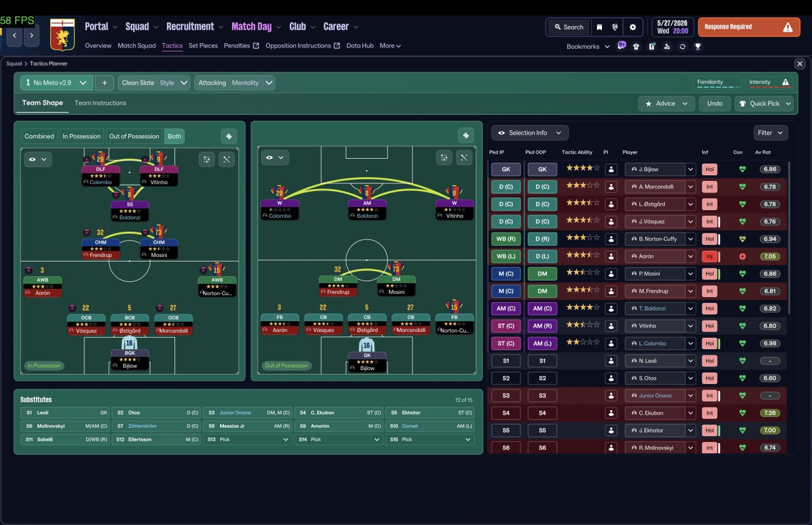Add a new tactic with the plus button
The width and height of the screenshot is (812, 525).
click(104, 83)
